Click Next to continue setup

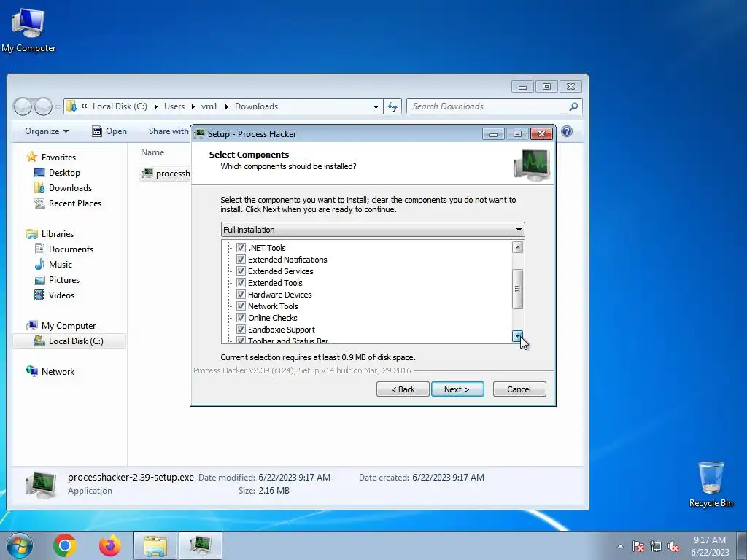pos(457,389)
